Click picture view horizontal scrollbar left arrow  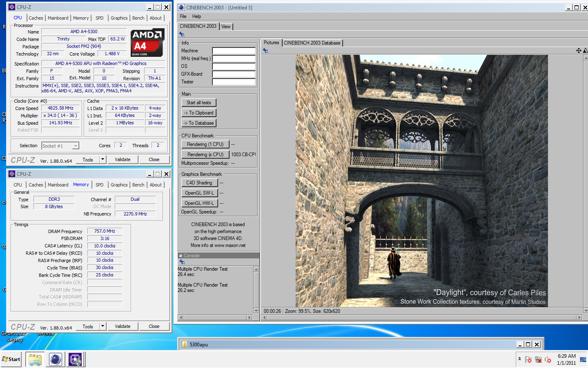pos(264,317)
